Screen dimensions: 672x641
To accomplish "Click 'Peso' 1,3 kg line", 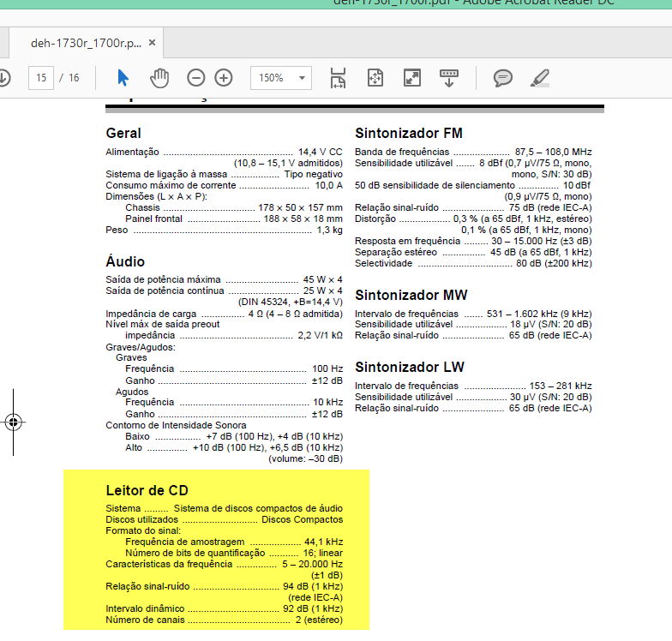I will (225, 230).
